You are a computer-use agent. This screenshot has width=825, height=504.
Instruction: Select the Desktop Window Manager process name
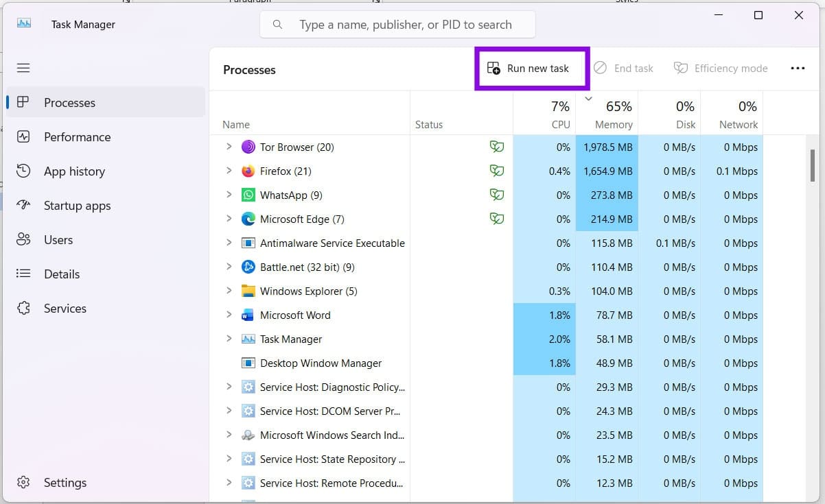(321, 363)
